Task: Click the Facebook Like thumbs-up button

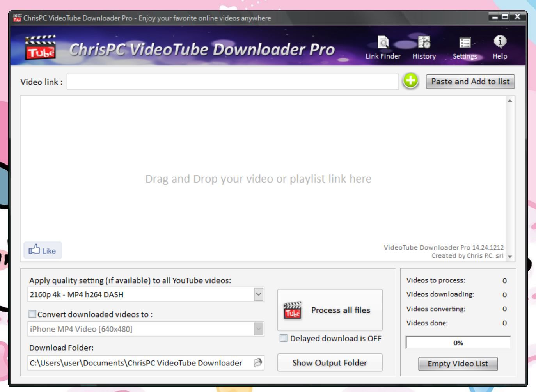Action: coord(43,250)
